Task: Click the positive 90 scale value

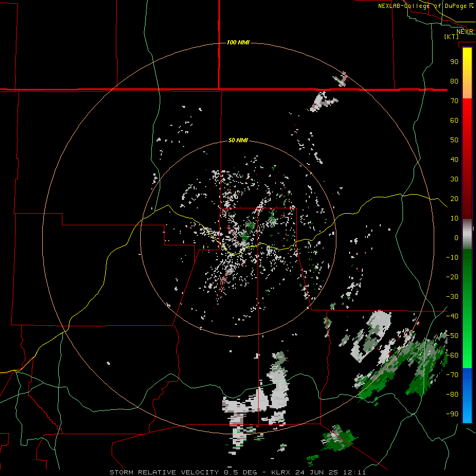Action: point(454,62)
